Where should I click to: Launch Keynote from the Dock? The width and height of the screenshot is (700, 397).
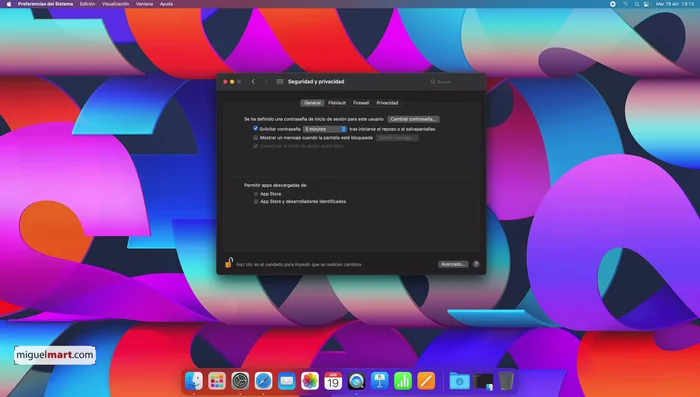pyautogui.click(x=379, y=381)
